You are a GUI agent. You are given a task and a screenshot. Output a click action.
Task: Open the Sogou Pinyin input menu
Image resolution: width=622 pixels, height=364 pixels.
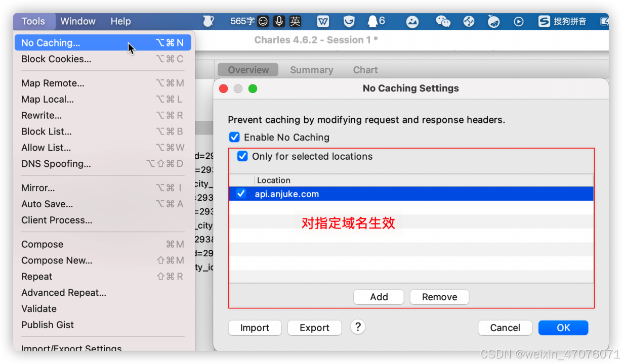[x=562, y=21]
